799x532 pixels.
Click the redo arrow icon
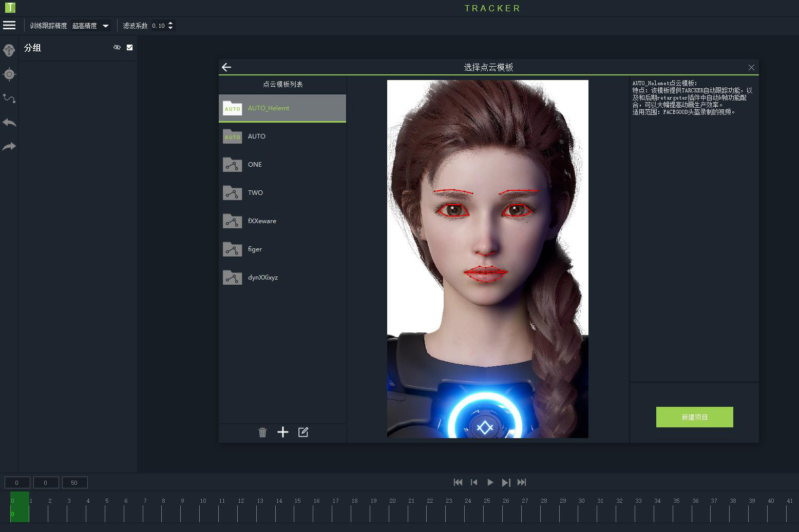(x=9, y=147)
